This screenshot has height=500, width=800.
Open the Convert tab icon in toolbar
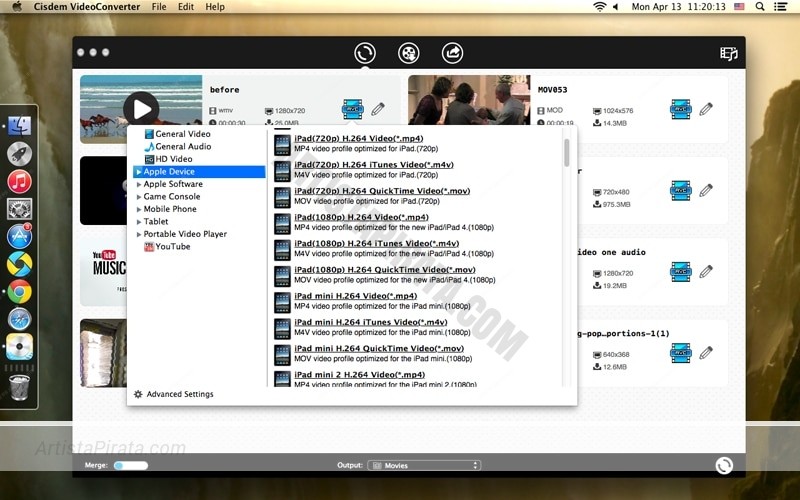click(365, 53)
